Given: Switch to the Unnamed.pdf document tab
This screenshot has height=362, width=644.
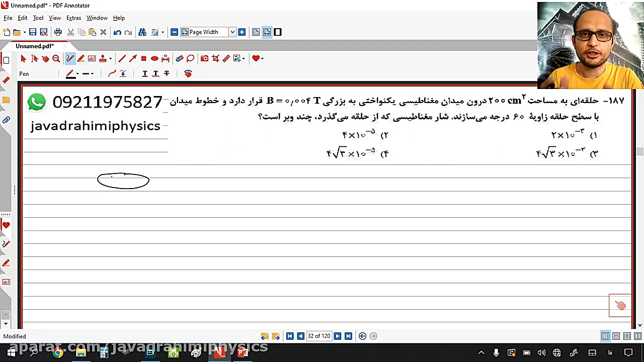Looking at the screenshot, I should [x=34, y=46].
